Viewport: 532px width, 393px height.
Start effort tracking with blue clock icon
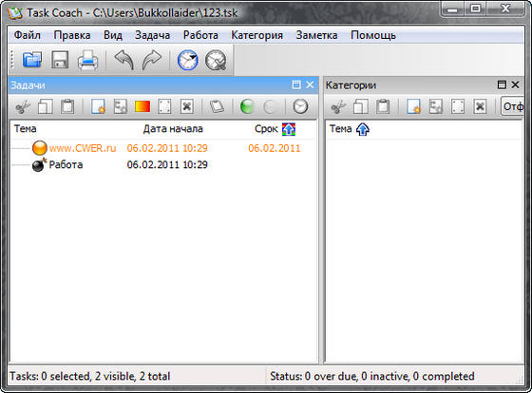pos(188,60)
